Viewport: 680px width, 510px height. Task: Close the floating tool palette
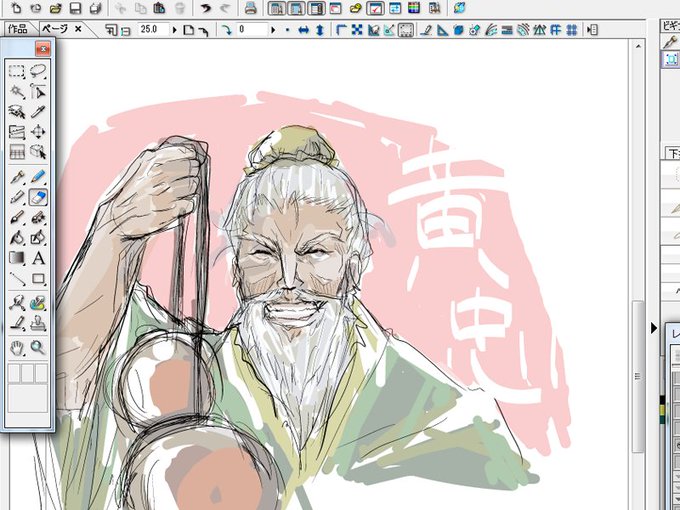[43, 49]
